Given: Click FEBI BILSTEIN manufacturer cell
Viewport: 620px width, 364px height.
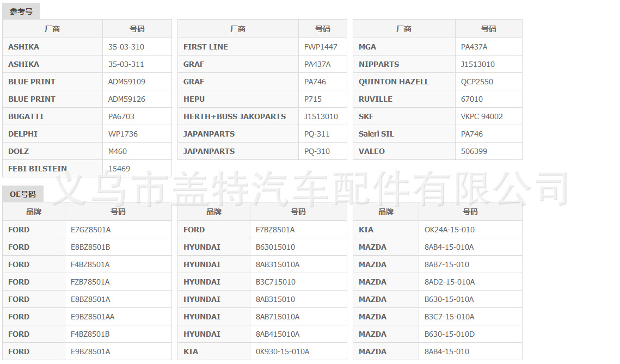Looking at the screenshot, I should coord(53,168).
